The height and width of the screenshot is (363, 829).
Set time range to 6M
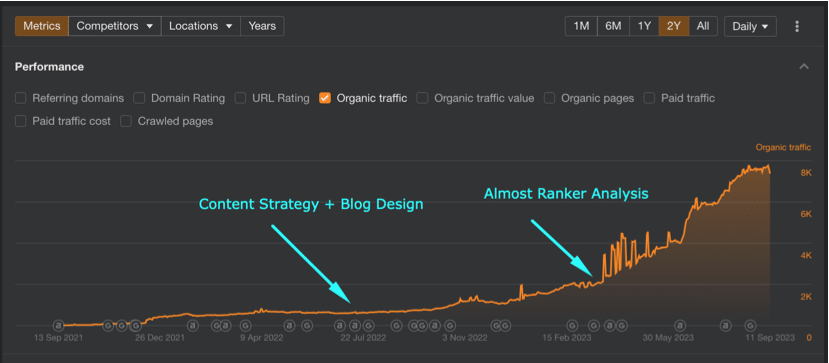(x=613, y=26)
